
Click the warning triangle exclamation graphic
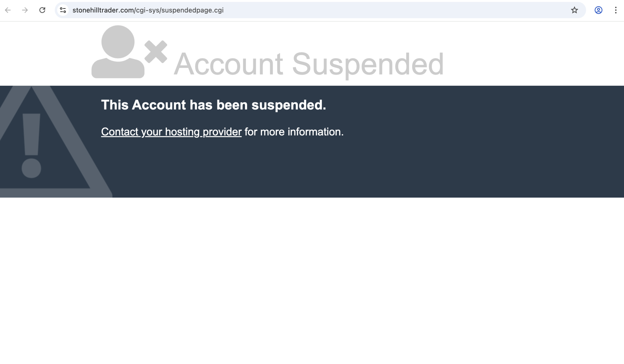31,146
